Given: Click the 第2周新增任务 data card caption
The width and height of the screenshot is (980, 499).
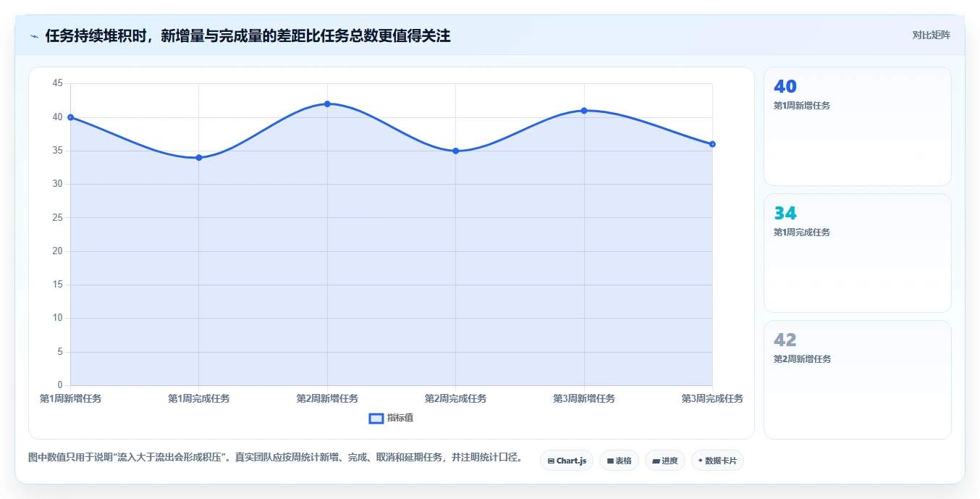Looking at the screenshot, I should 802,359.
